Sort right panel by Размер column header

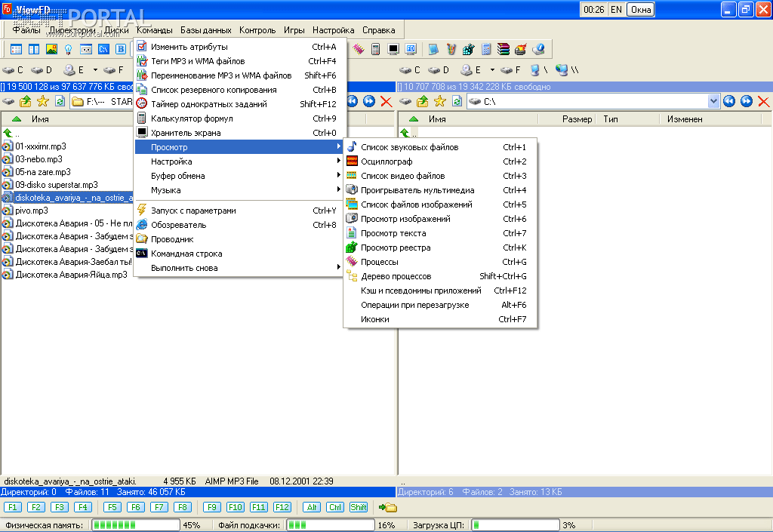(566, 119)
